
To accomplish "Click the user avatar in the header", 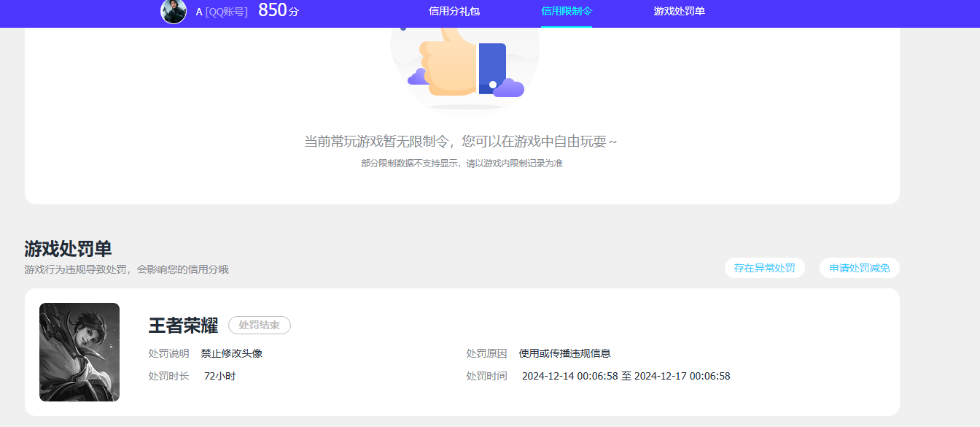I will [x=174, y=12].
